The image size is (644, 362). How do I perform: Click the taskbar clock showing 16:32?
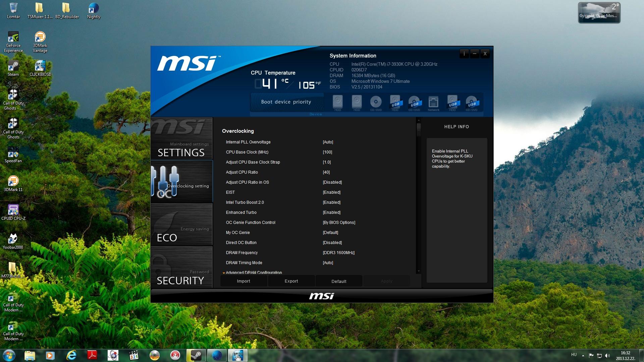tap(625, 355)
